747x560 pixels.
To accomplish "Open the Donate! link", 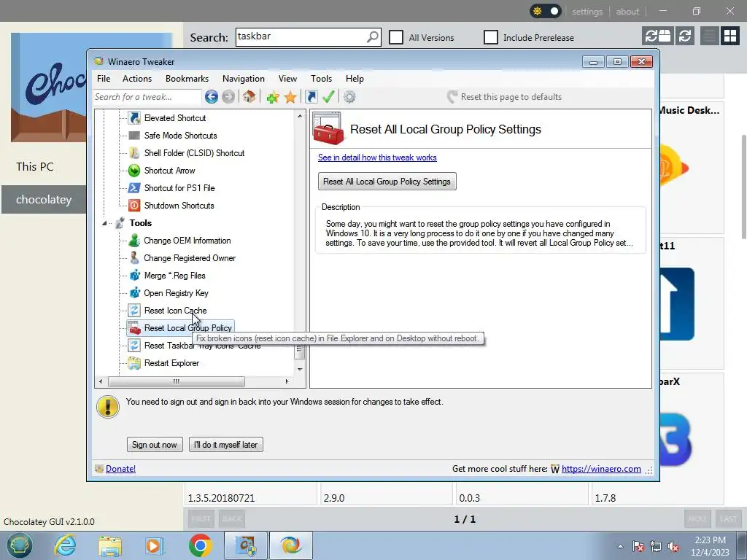I will click(x=120, y=469).
